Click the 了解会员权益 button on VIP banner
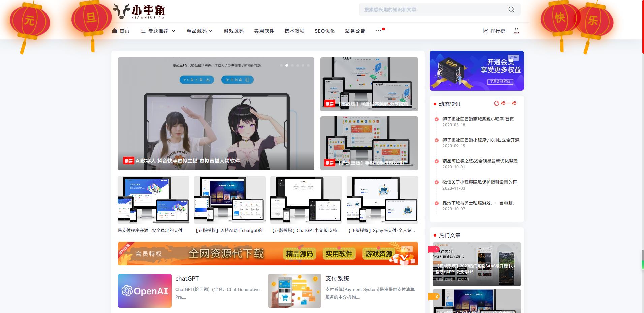This screenshot has width=644, height=313. pos(500,81)
